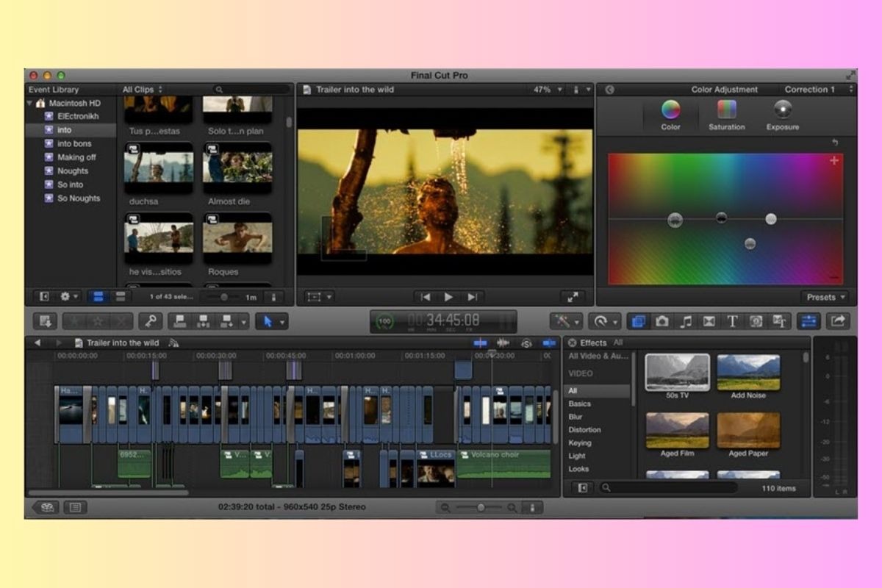882x588 pixels.
Task: Reset color board curved arrow
Action: tap(834, 143)
